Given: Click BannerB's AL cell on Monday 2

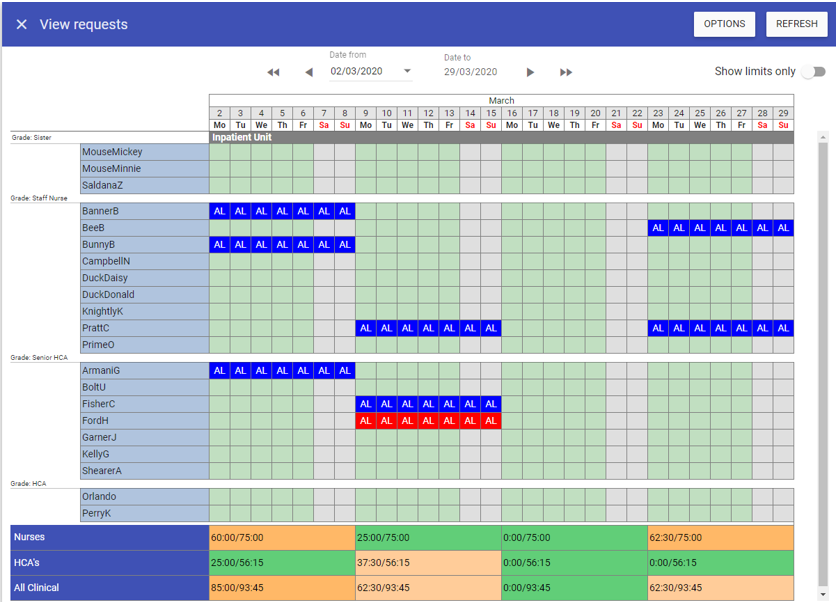Looking at the screenshot, I should 219,211.
